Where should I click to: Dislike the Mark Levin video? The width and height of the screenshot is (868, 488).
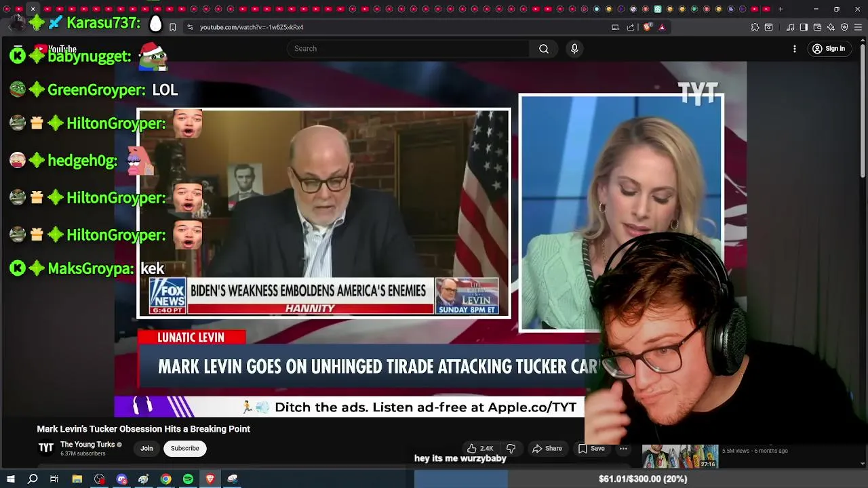[x=511, y=448]
